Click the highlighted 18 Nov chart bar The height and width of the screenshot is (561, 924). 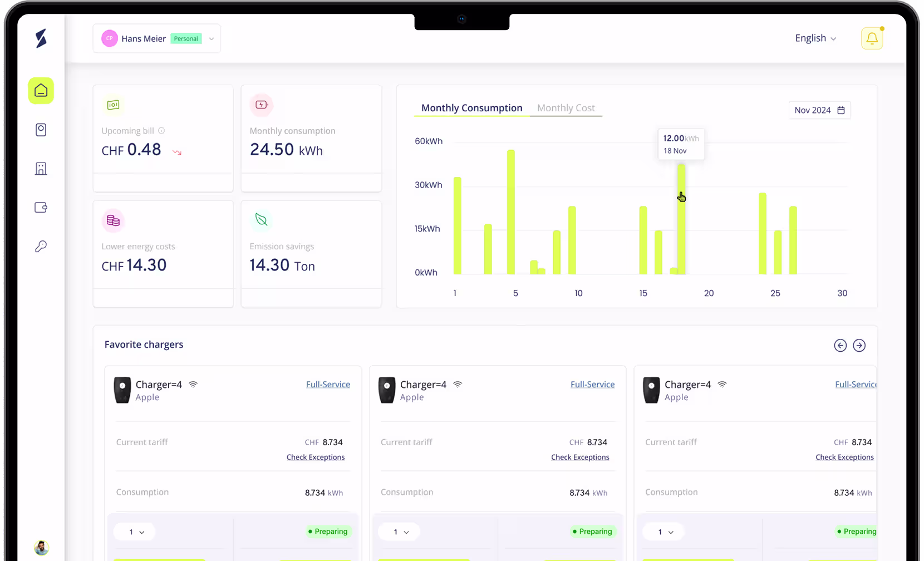pos(681,219)
